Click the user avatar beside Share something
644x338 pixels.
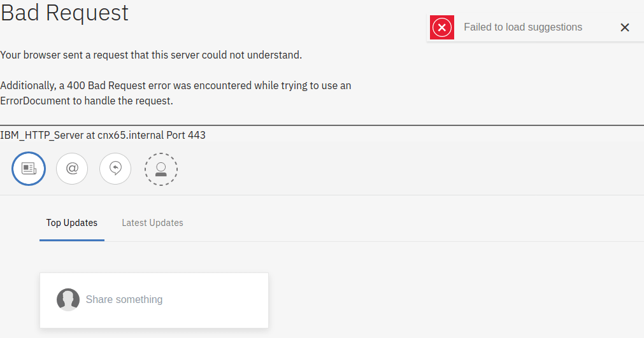[68, 299]
